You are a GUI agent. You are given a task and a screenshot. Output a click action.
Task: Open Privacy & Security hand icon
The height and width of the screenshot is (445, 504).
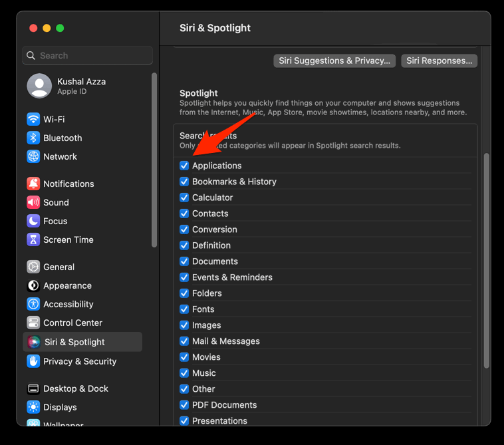[x=33, y=361]
